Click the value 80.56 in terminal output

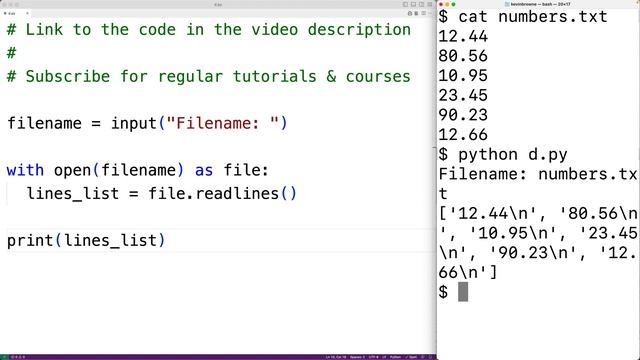pos(463,56)
